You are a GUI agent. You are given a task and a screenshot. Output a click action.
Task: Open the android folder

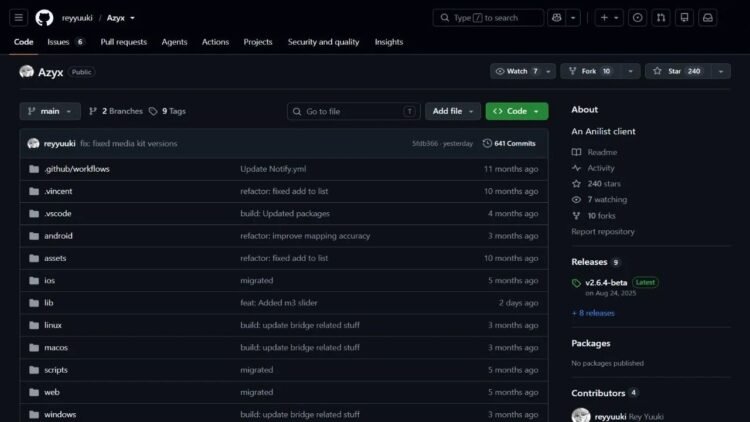[58, 236]
